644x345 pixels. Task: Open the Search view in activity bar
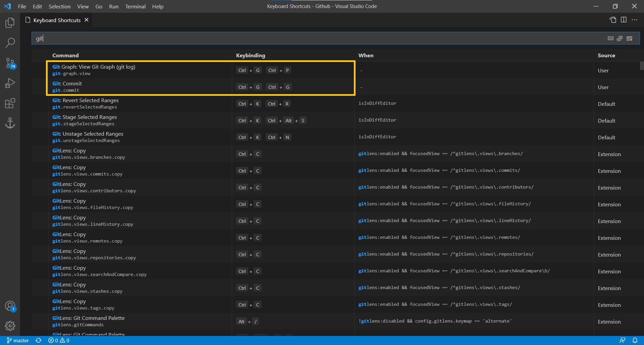(x=10, y=43)
